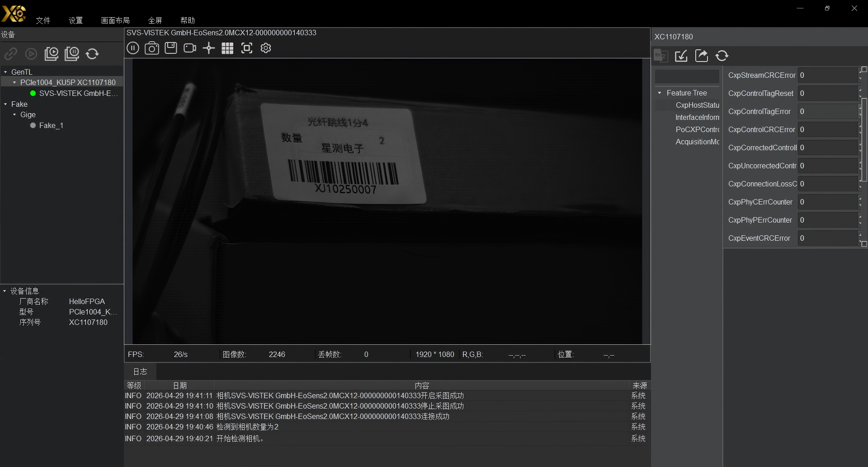Click the 内容 log column header
The height and width of the screenshot is (467, 868).
[422, 386]
